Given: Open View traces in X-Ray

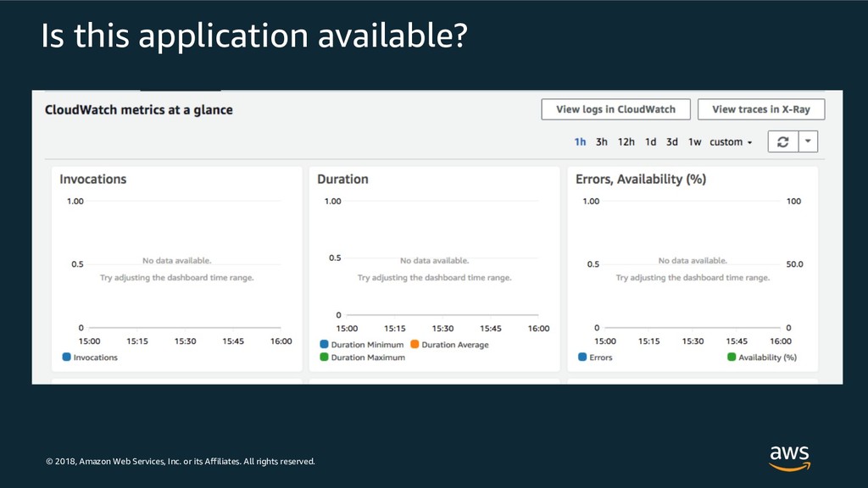Looking at the screenshot, I should coord(761,109).
